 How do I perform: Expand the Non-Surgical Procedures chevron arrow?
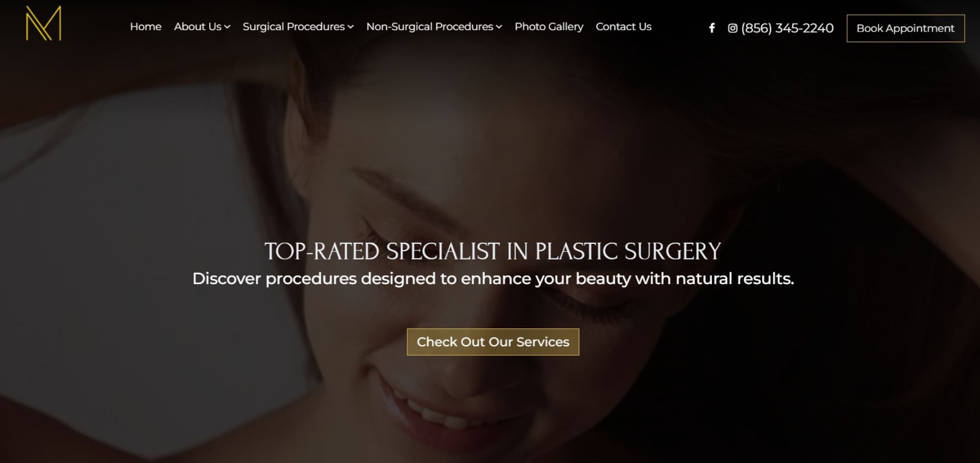(x=499, y=27)
